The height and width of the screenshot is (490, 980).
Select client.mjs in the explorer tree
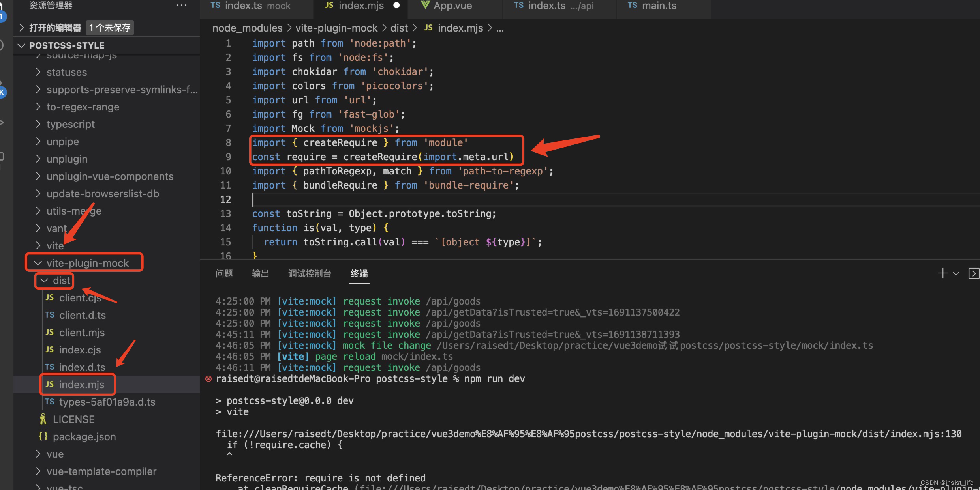pyautogui.click(x=82, y=332)
